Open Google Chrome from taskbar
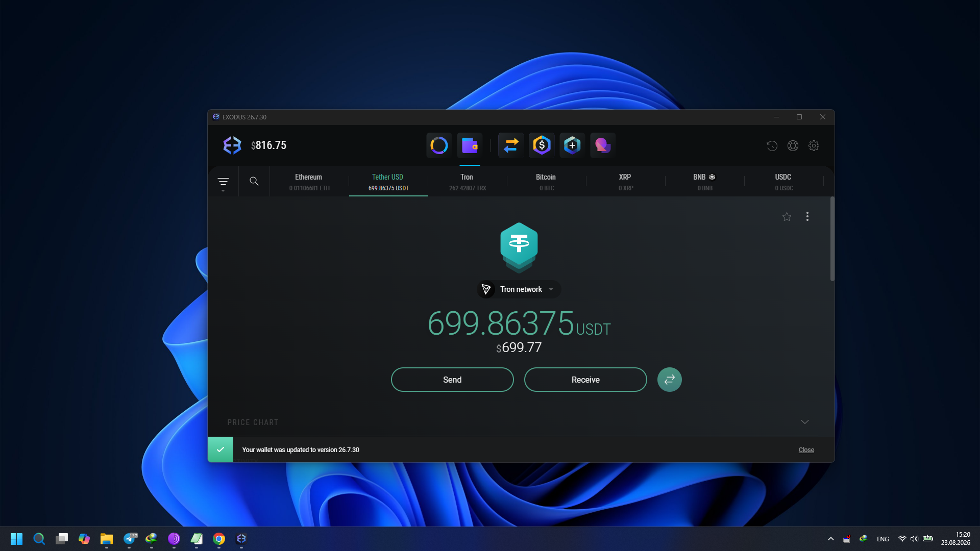Screen dimensions: 980x551 [x=219, y=539]
